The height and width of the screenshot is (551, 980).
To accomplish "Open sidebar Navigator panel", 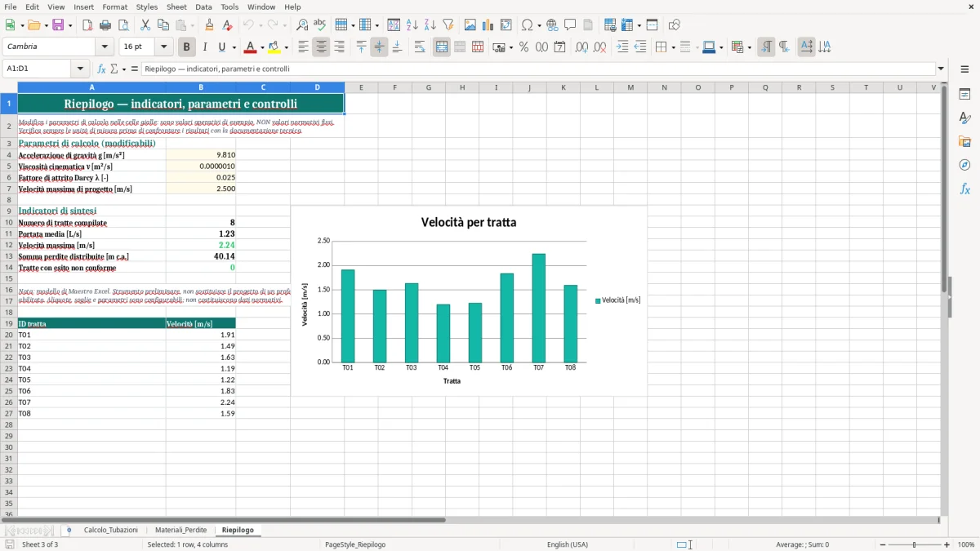I will pyautogui.click(x=964, y=166).
